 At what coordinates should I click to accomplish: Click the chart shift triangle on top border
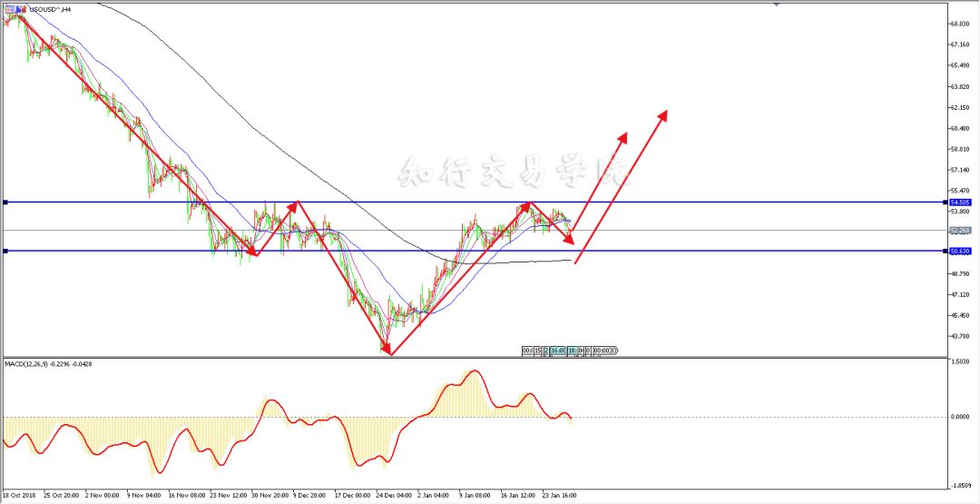click(777, 4)
